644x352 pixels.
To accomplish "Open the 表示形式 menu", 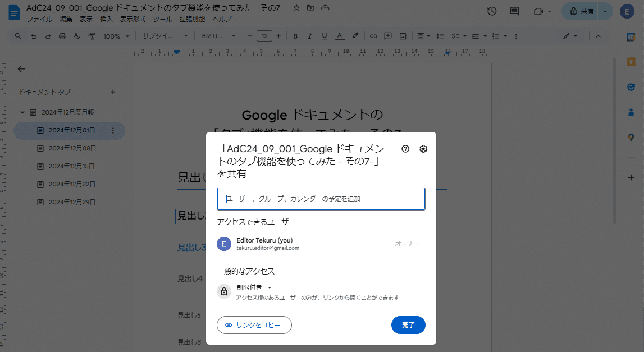I will click(x=133, y=19).
